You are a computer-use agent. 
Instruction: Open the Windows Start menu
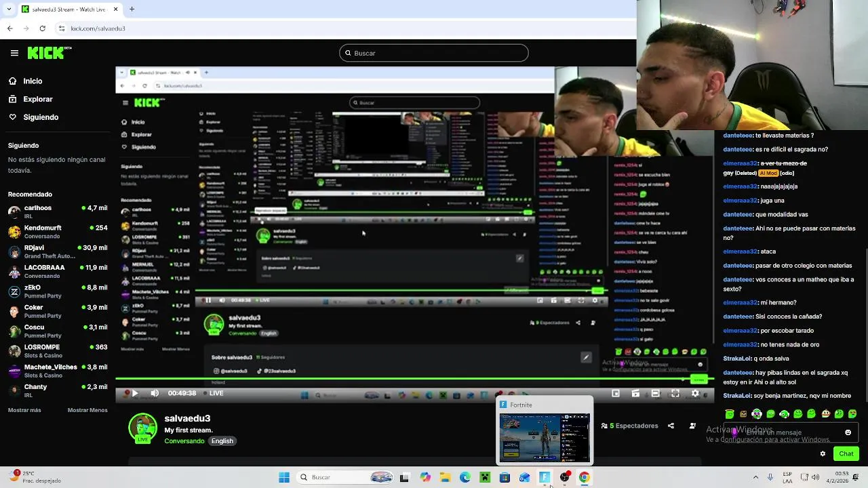tap(284, 477)
